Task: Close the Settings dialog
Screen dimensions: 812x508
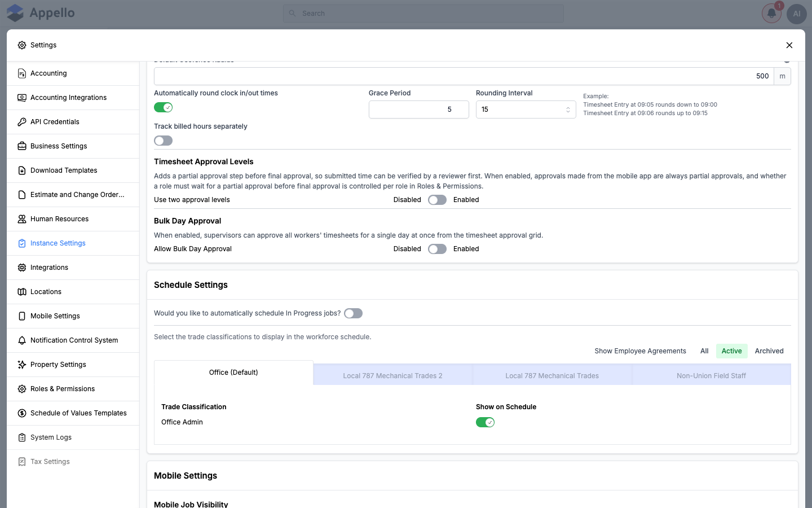Action: 789,45
